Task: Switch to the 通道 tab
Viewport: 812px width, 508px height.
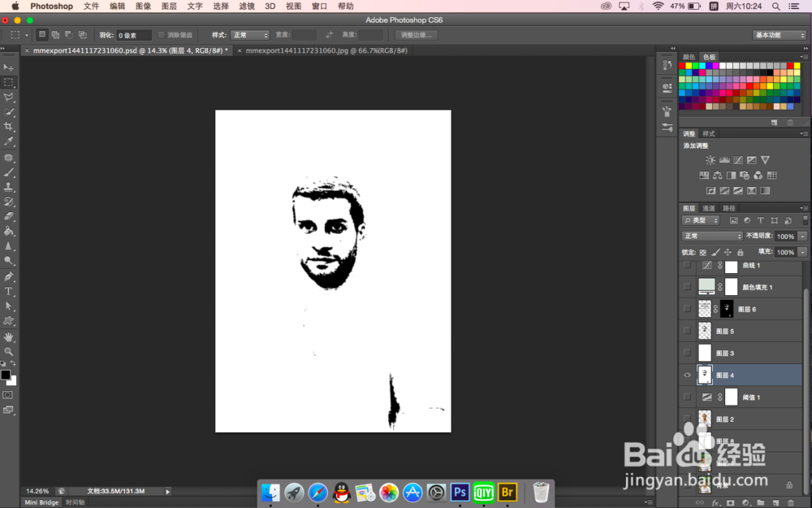Action: point(708,208)
